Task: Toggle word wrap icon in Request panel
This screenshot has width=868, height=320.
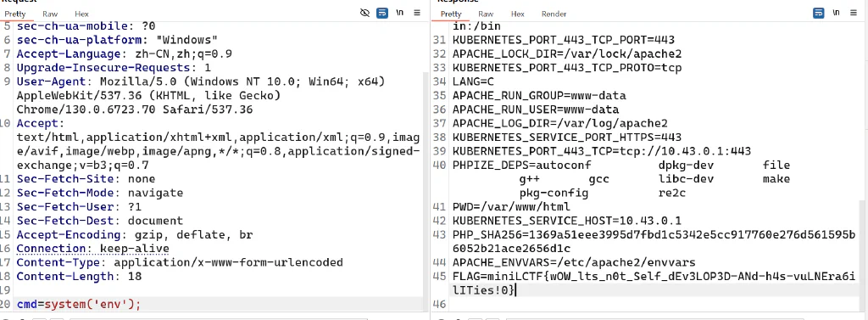Action: tap(382, 14)
